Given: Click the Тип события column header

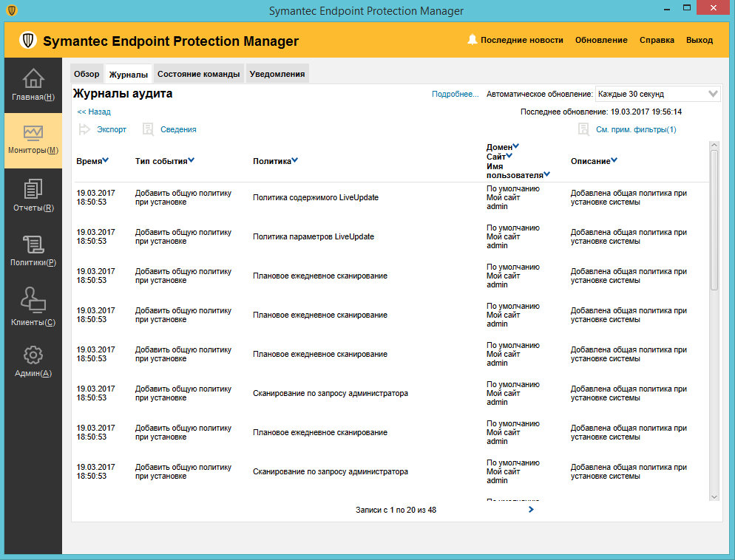Looking at the screenshot, I should coord(161,161).
